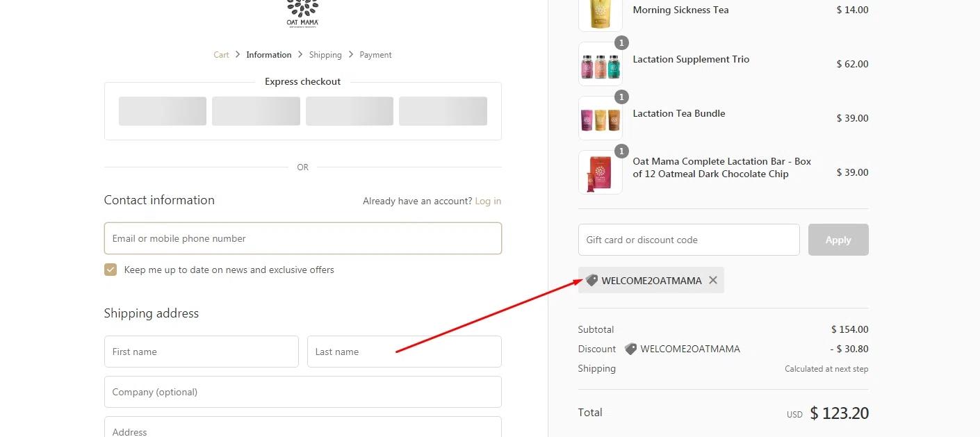The height and width of the screenshot is (437, 980).
Task: Click the Gift card or discount code field
Action: coord(688,240)
